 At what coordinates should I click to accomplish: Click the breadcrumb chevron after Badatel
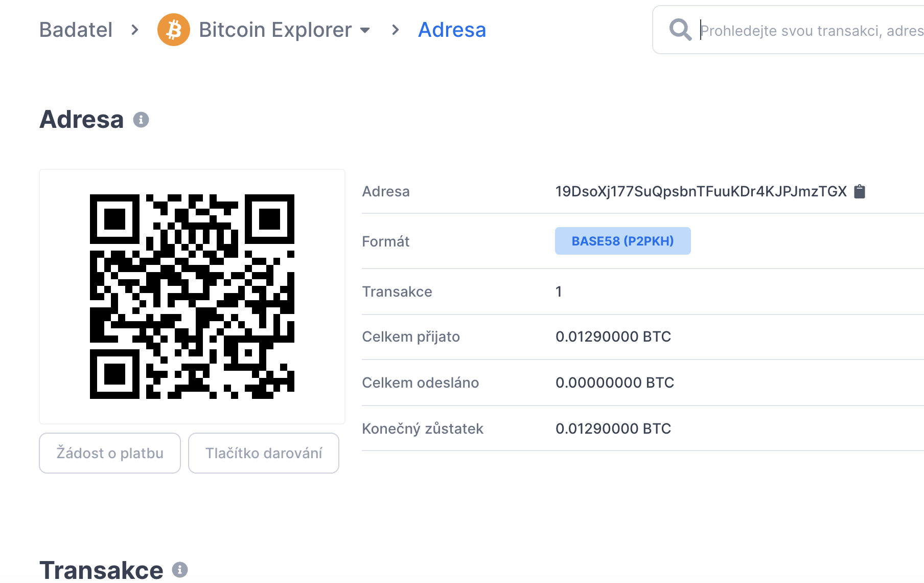[135, 30]
